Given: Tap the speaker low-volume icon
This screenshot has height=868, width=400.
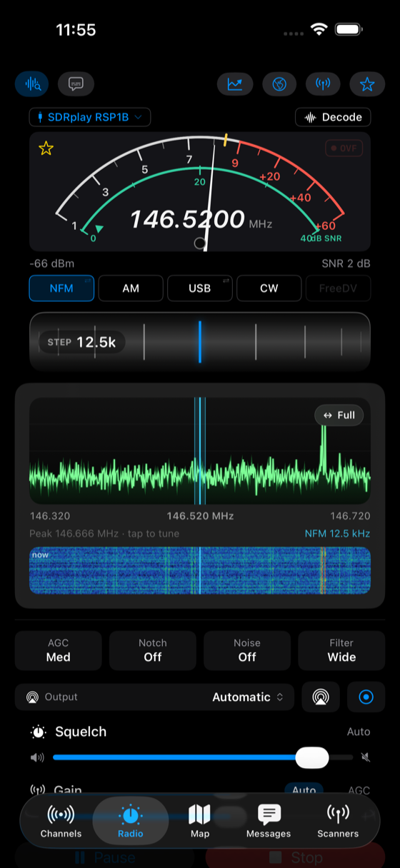Looking at the screenshot, I should [x=37, y=757].
